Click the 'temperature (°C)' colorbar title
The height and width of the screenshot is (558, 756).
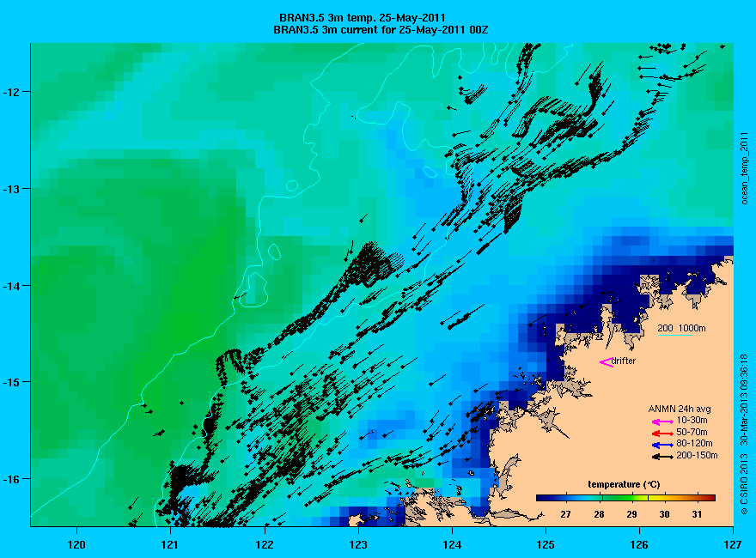pos(624,485)
